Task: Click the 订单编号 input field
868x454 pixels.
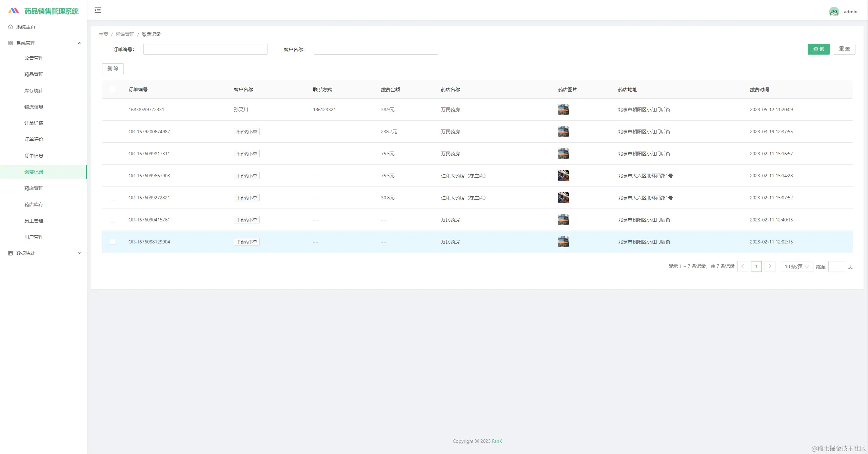Action: tap(205, 49)
